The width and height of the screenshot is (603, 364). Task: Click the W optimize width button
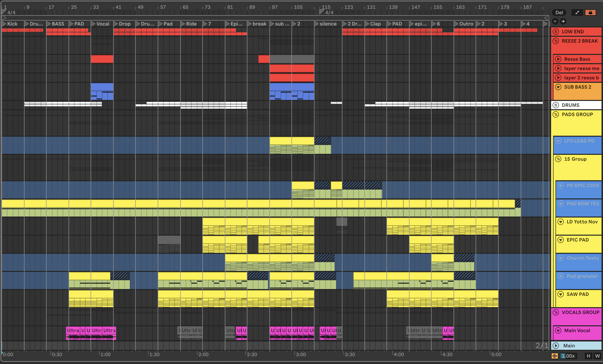point(597,356)
